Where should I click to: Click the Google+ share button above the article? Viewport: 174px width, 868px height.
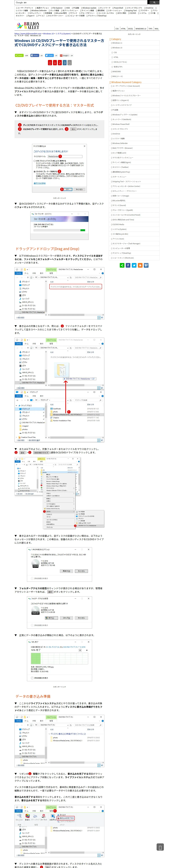click(64, 55)
